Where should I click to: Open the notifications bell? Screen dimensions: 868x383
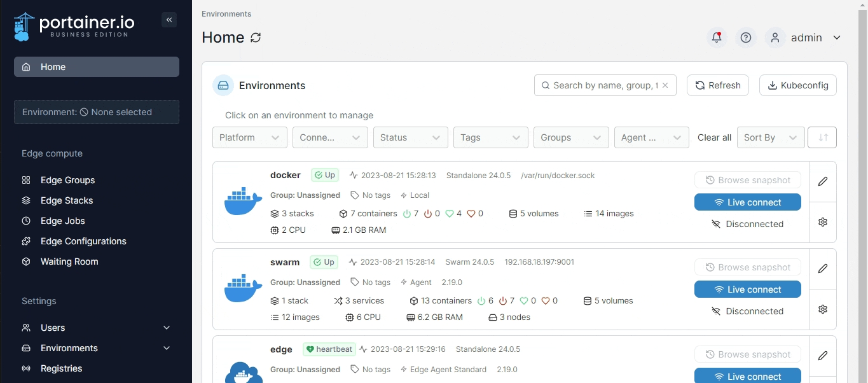pyautogui.click(x=717, y=38)
